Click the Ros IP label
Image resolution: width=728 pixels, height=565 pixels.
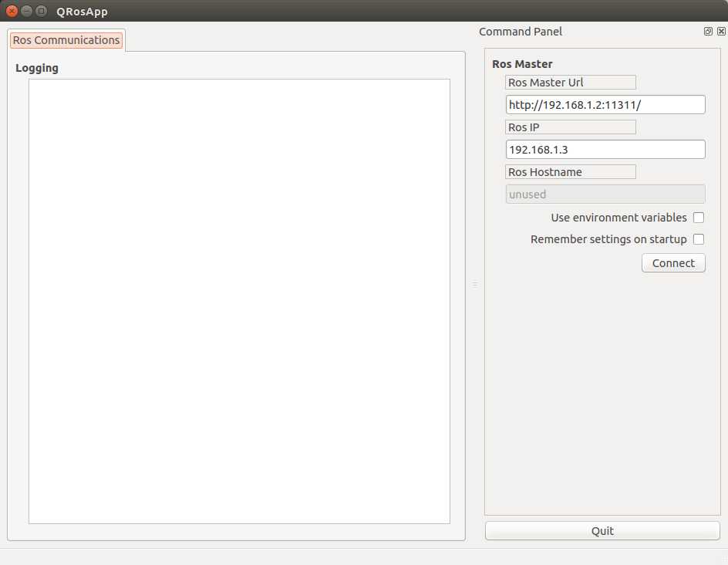coord(570,127)
